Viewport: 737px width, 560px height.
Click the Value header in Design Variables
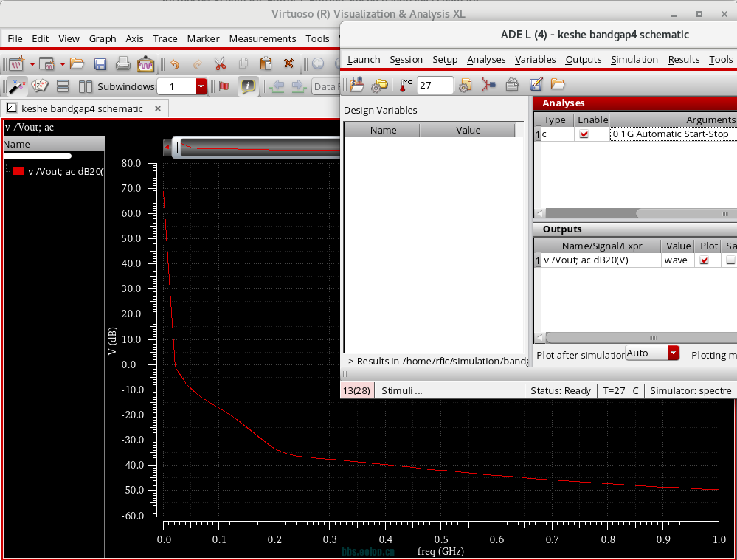coord(468,131)
